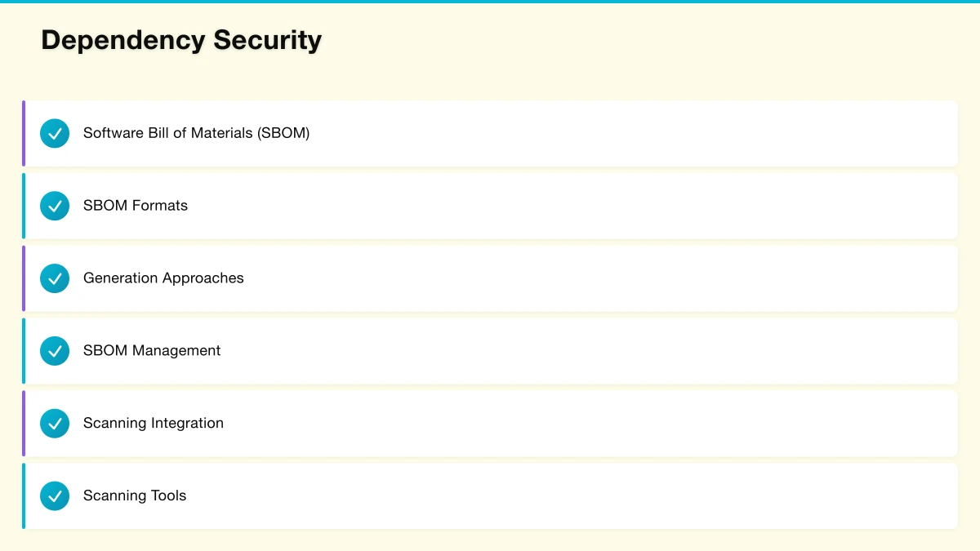Click the Scanning Tools text label
The width and height of the screenshot is (980, 551).
[135, 496]
